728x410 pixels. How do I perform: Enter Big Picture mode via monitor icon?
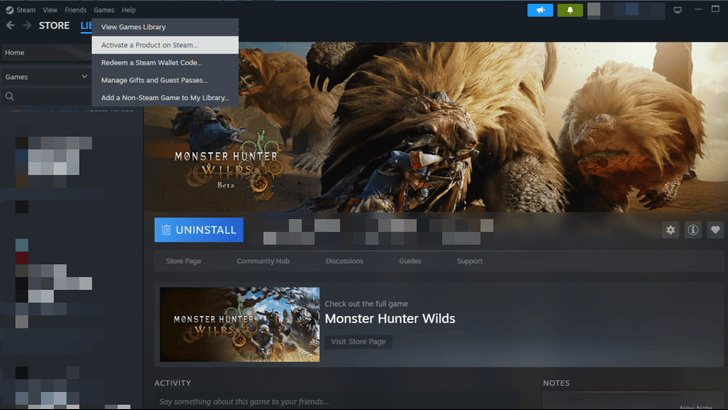678,10
